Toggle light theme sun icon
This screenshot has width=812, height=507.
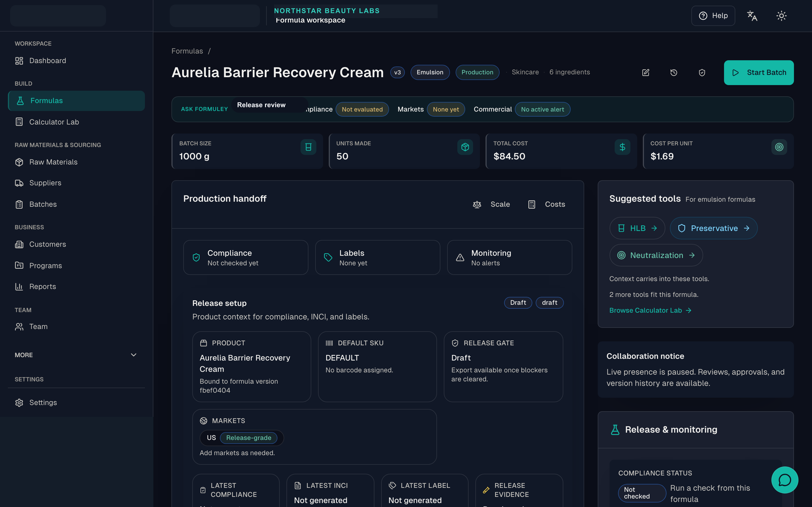781,16
